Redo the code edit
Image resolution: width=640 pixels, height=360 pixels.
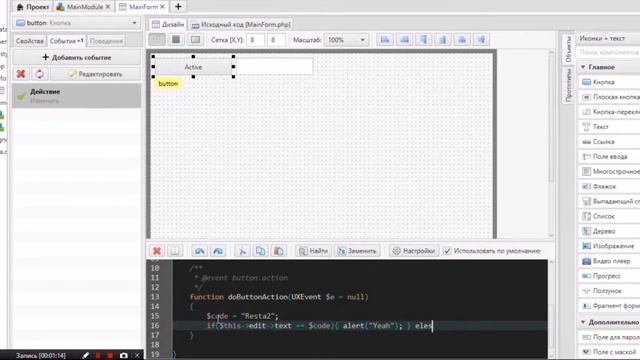(x=218, y=251)
